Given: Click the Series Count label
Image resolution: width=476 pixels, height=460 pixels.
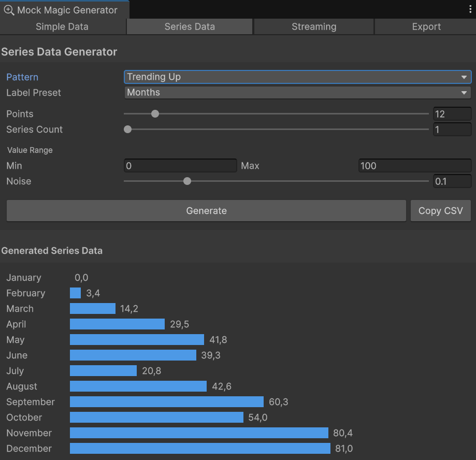Looking at the screenshot, I should [34, 130].
